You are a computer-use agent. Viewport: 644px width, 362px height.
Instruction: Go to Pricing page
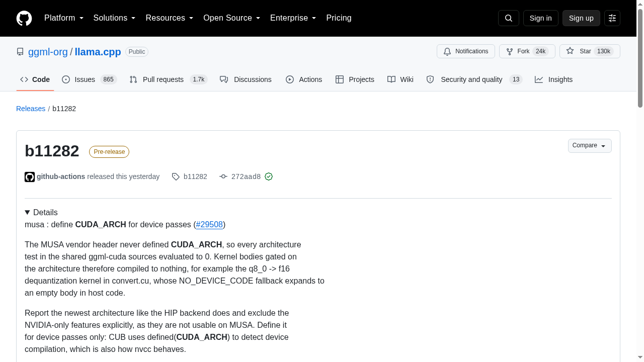pyautogui.click(x=339, y=18)
